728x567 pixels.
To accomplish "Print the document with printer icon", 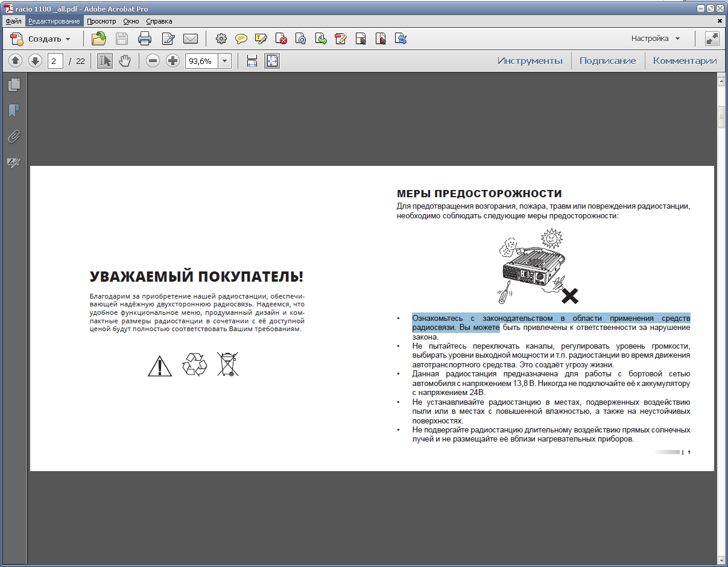I will click(x=145, y=39).
